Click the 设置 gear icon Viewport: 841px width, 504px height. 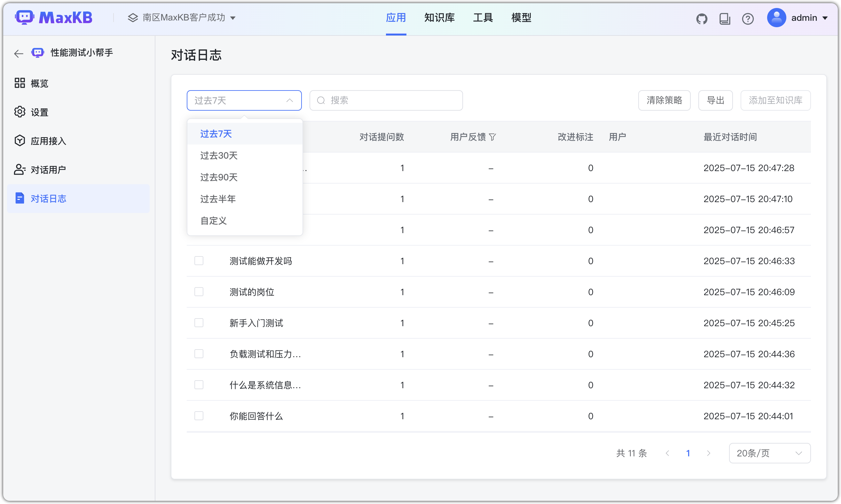point(20,112)
